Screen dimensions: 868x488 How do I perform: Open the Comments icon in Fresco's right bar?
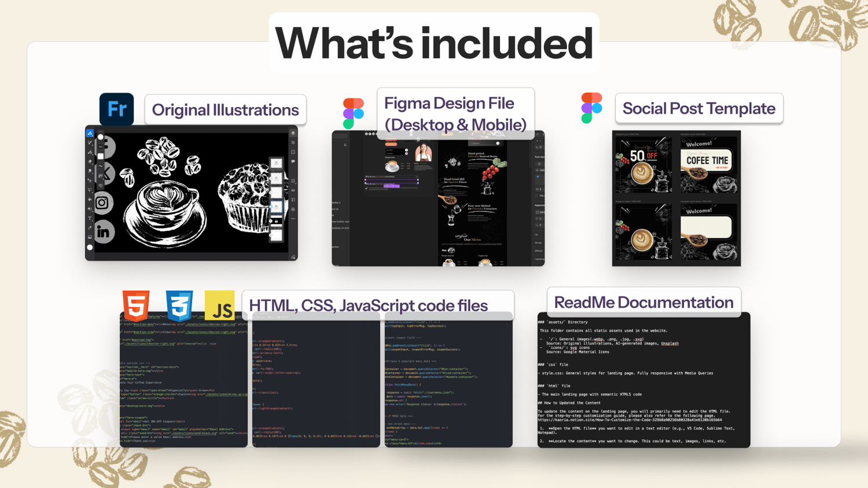293,162
